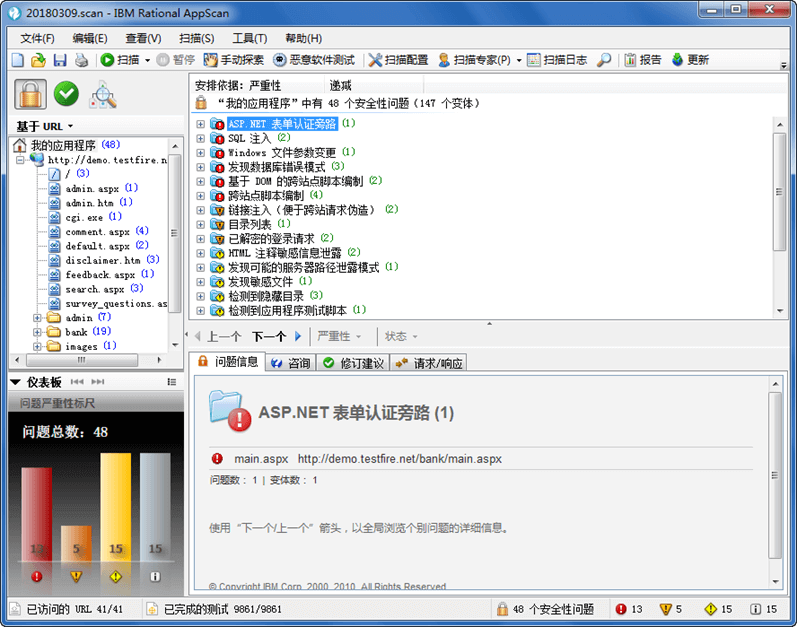
Task: Open the 文件(F) menu
Action: (37, 39)
